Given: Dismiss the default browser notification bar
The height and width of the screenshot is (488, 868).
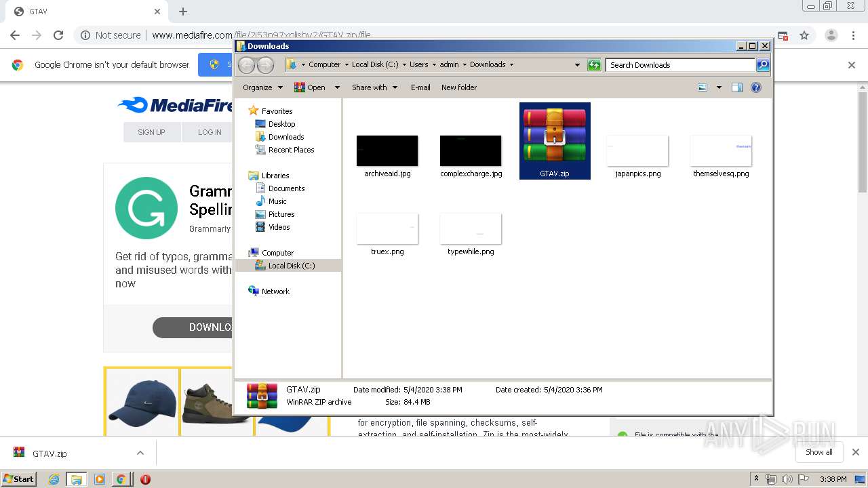Looking at the screenshot, I should pos(852,65).
